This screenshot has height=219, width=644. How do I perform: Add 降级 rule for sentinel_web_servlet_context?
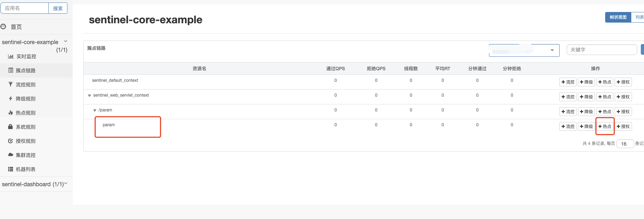[x=586, y=97]
